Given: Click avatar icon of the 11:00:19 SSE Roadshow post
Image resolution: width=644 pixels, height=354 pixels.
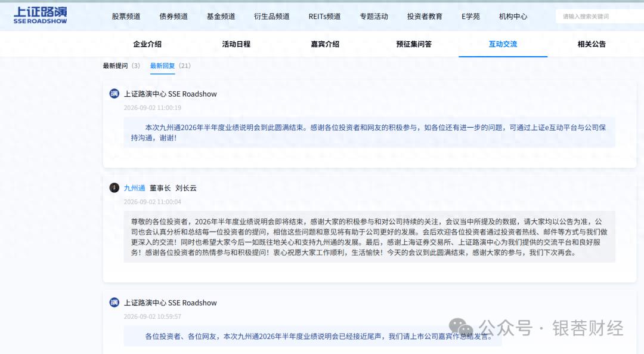Looking at the screenshot, I should coord(114,94).
